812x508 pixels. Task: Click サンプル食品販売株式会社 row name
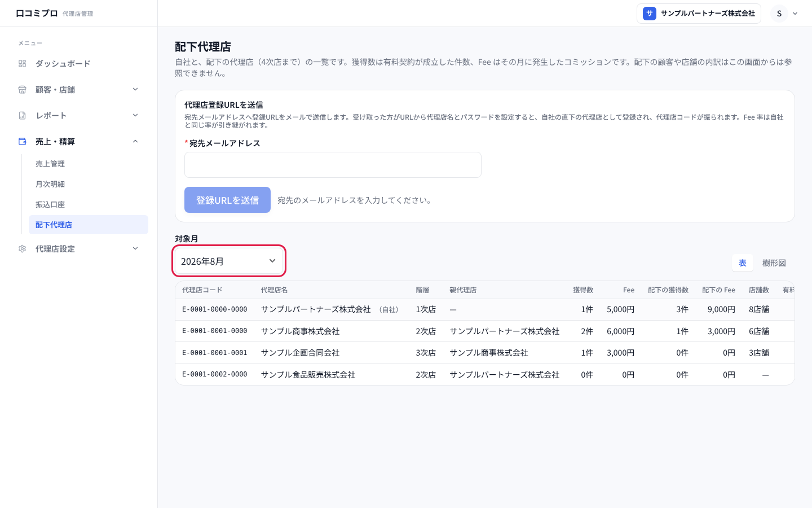click(x=308, y=375)
